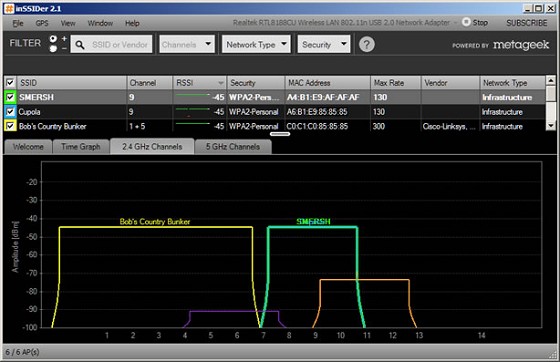560x362 pixels.
Task: Select the SMERSH network row name
Action: 36,97
